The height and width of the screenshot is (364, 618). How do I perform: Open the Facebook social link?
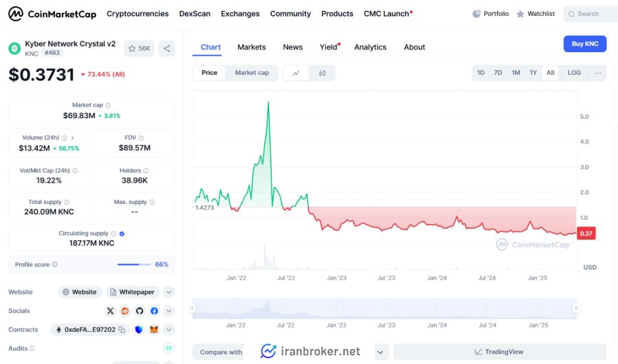tap(154, 311)
